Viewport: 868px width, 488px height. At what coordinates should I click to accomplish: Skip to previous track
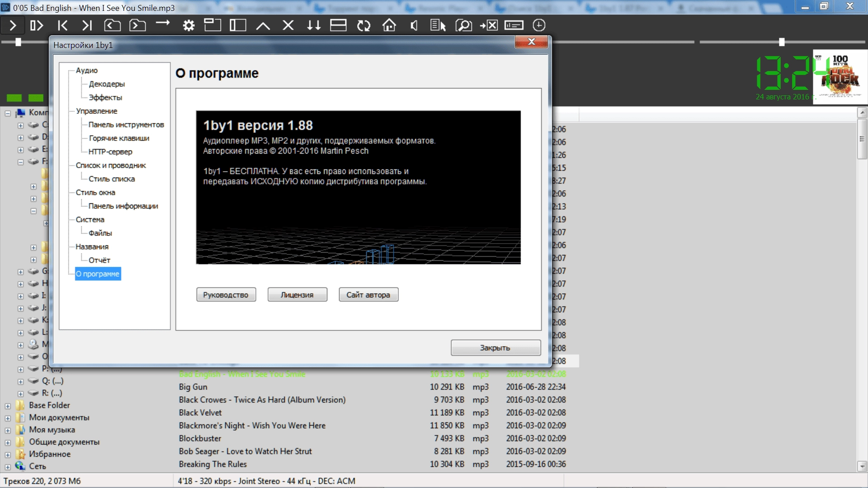point(62,25)
